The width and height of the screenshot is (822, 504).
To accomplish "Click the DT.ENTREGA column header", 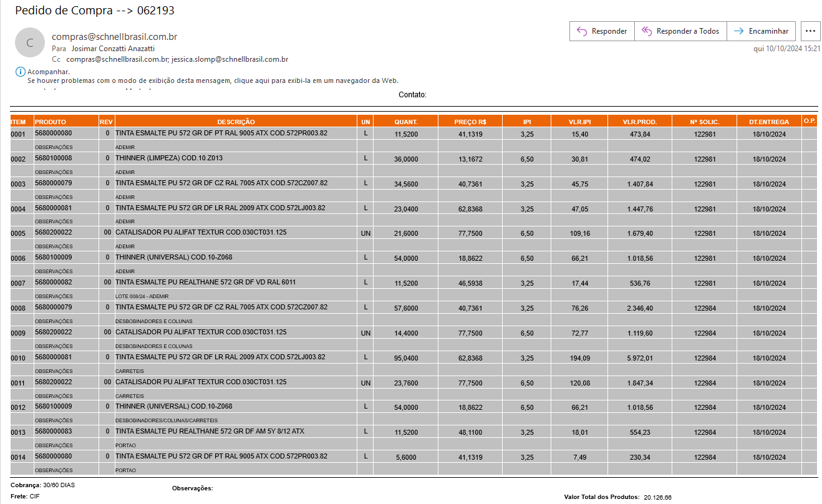I will (x=769, y=122).
